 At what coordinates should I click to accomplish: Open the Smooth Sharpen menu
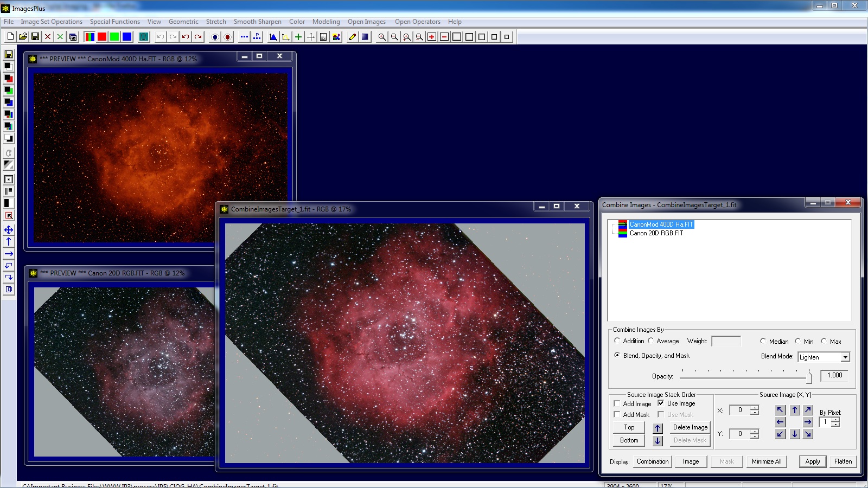click(257, 22)
